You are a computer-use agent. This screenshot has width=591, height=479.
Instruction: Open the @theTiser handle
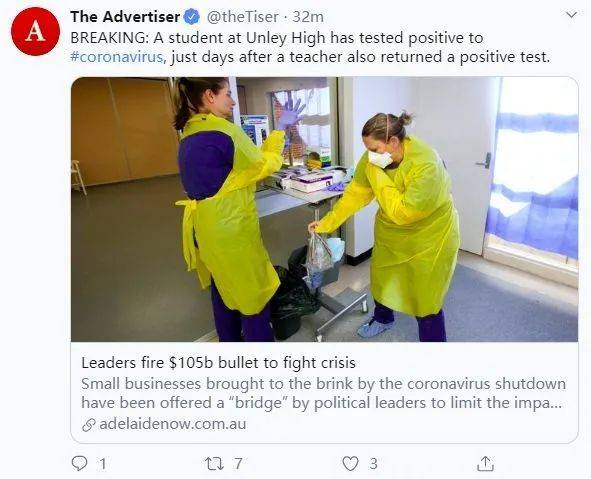(243, 17)
